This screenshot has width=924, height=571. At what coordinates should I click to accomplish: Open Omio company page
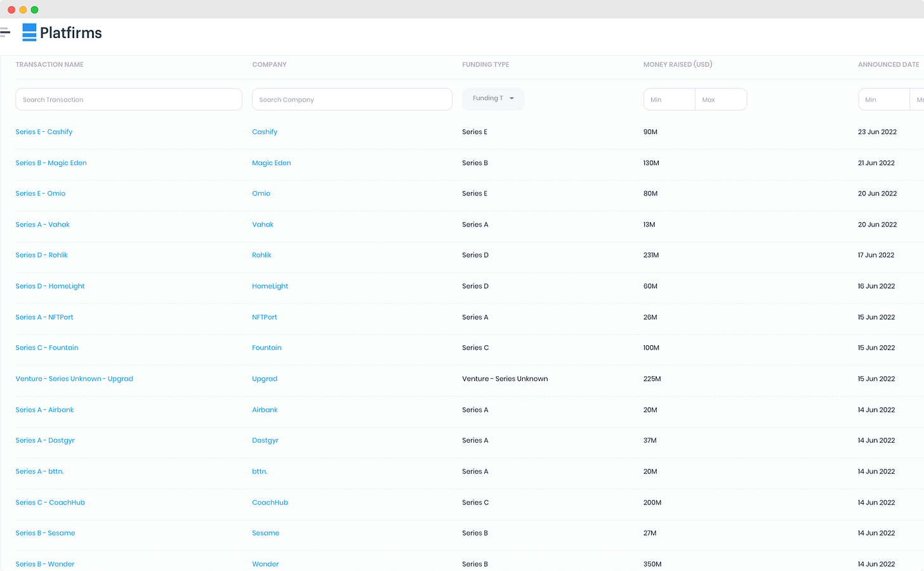[x=261, y=194]
